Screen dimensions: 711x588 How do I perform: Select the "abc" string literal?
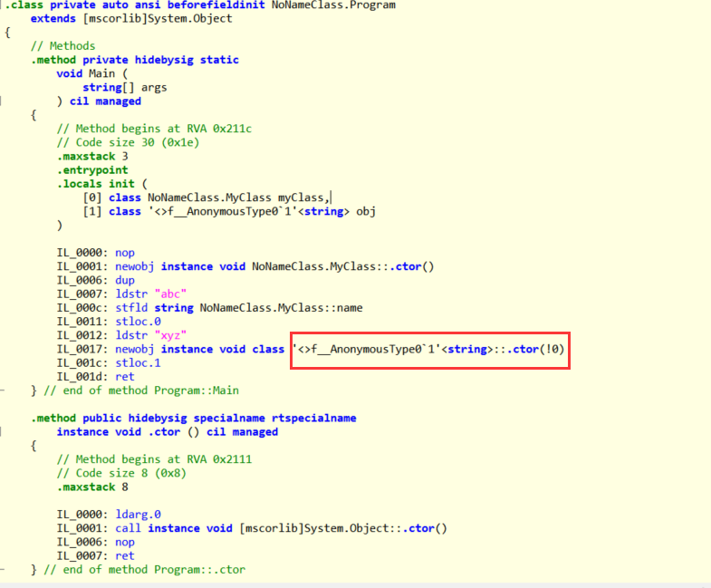170,294
